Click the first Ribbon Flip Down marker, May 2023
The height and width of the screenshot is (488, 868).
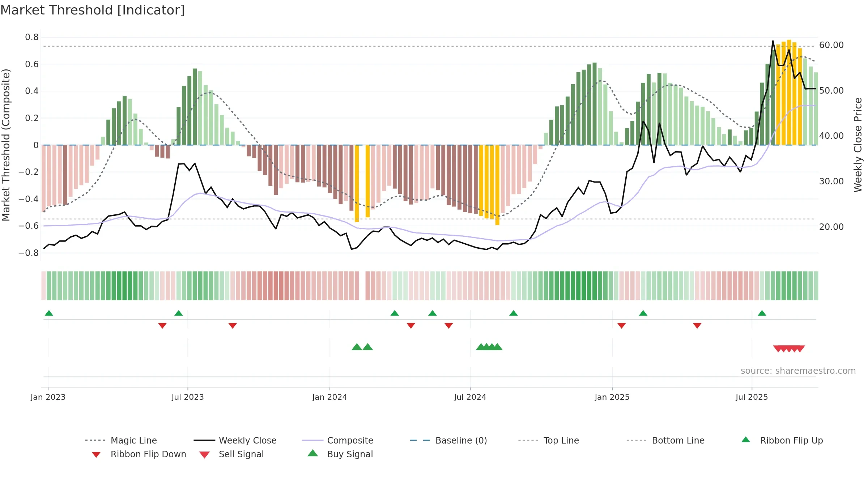pyautogui.click(x=162, y=326)
